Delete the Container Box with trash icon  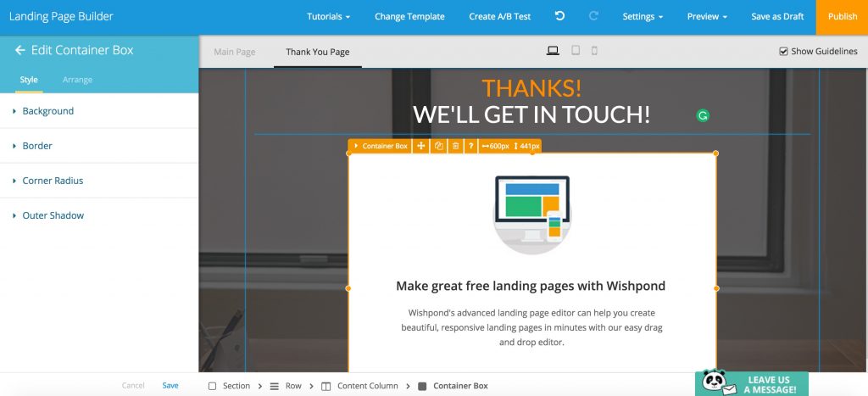(455, 146)
